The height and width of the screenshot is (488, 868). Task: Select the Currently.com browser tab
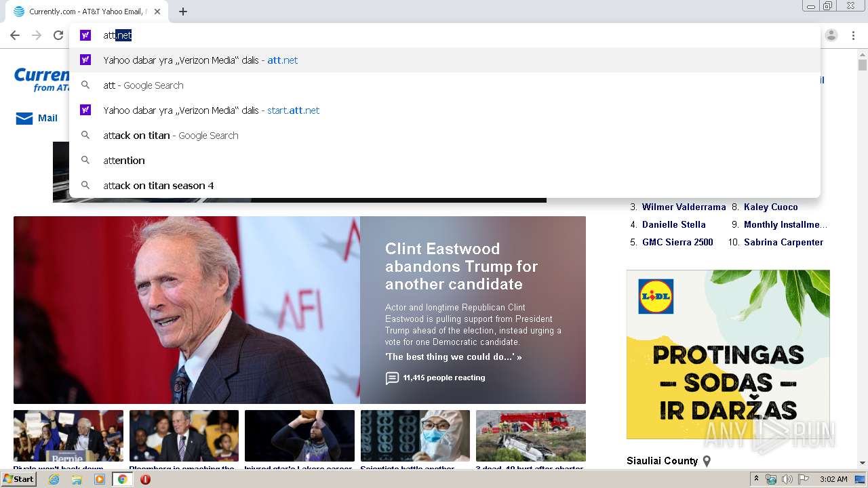(87, 12)
